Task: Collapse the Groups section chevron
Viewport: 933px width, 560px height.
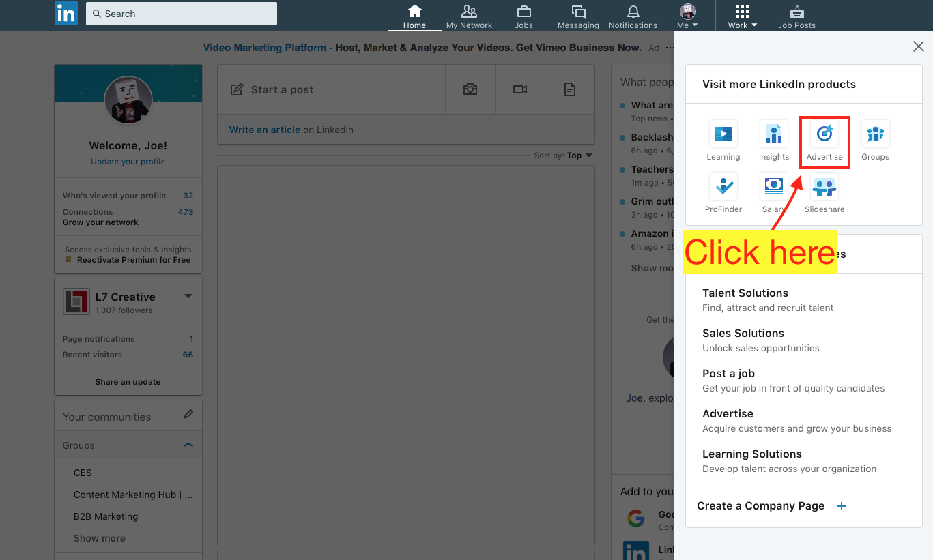Action: tap(188, 445)
